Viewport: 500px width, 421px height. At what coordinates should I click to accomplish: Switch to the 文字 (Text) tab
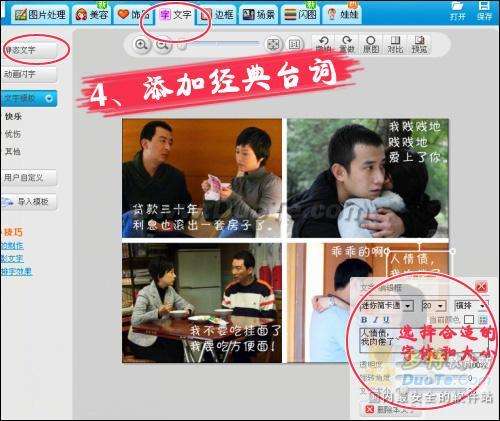tap(176, 14)
